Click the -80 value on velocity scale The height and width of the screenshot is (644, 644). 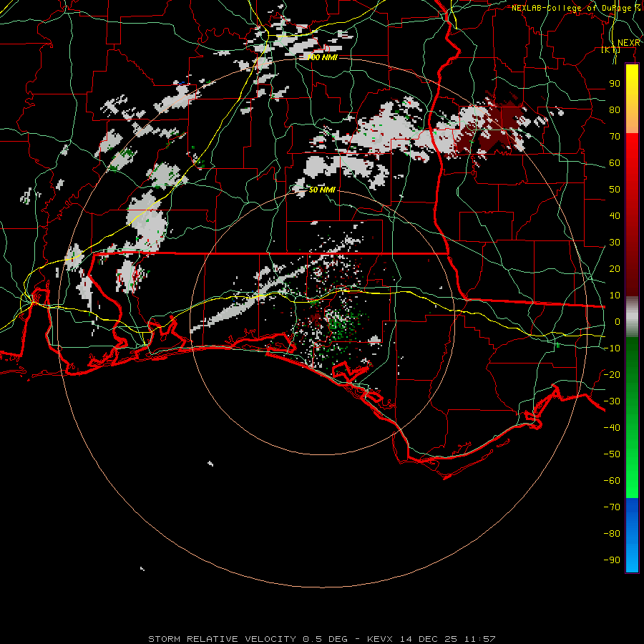tap(612, 534)
